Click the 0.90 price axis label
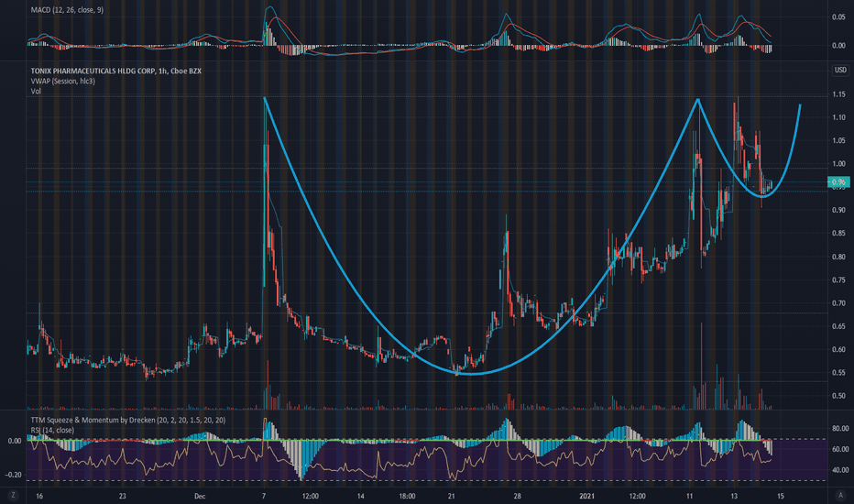Image resolution: width=854 pixels, height=504 pixels. [838, 210]
